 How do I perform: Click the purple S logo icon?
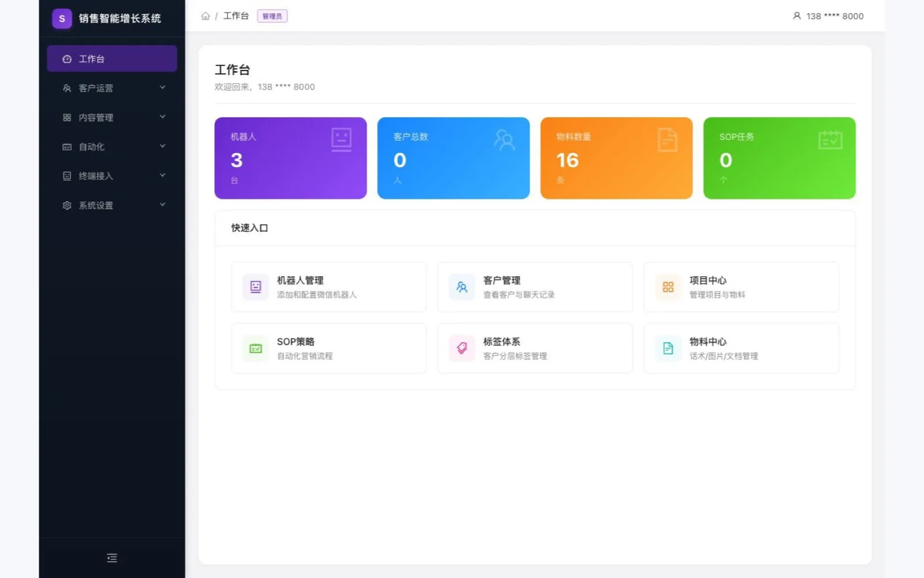62,18
